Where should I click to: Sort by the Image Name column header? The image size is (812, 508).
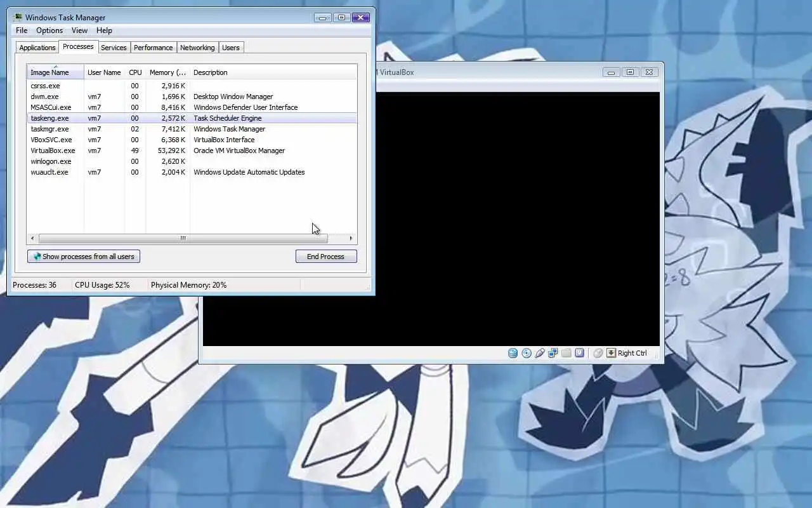[55, 72]
